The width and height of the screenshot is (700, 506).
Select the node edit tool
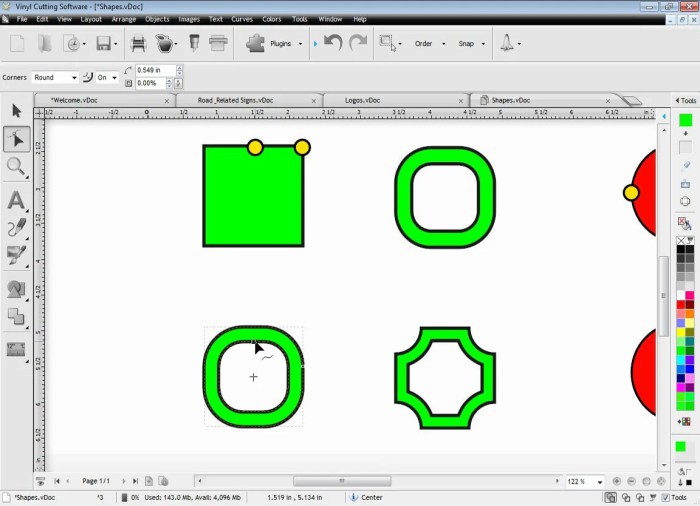pos(17,139)
